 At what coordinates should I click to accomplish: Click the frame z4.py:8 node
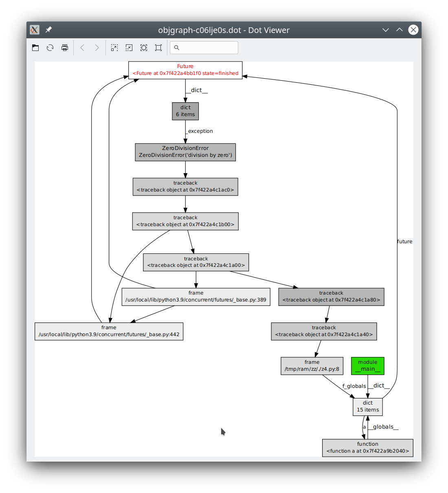click(x=312, y=366)
